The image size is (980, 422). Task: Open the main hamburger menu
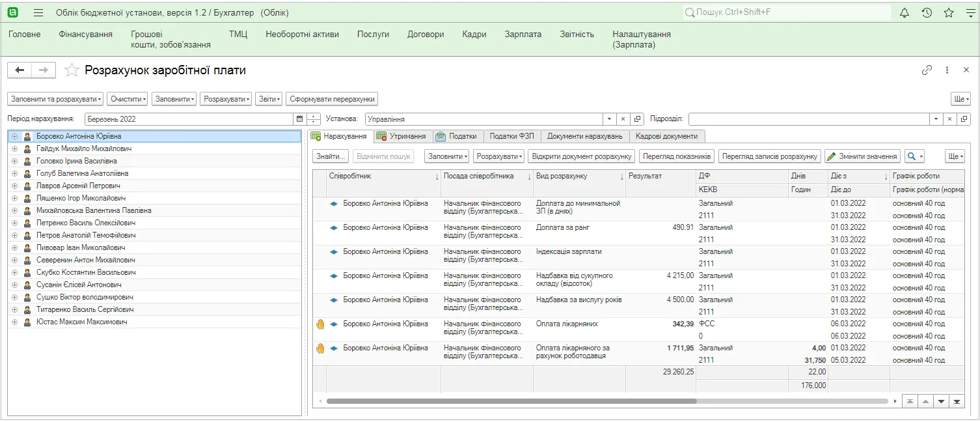point(38,13)
